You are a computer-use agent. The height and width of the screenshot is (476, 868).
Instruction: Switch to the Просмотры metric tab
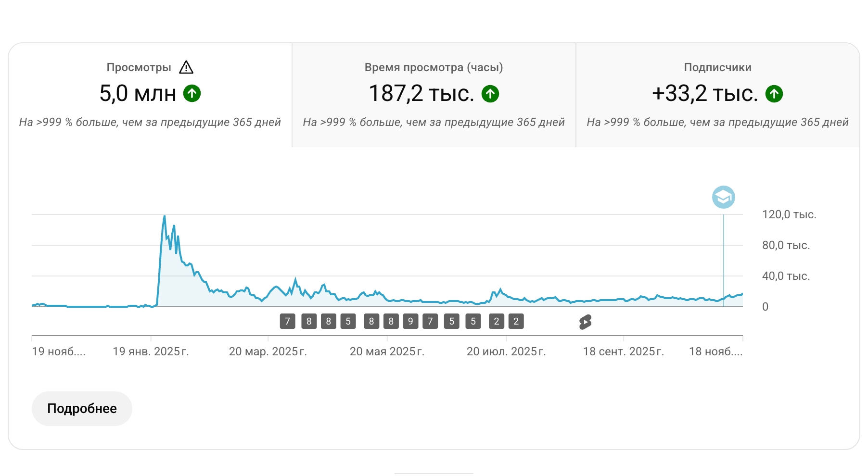click(x=150, y=95)
